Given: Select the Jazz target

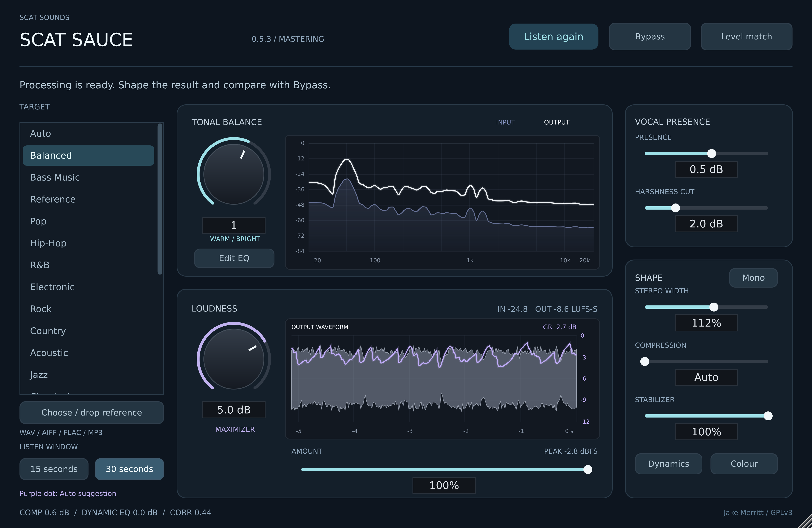Looking at the screenshot, I should point(88,375).
